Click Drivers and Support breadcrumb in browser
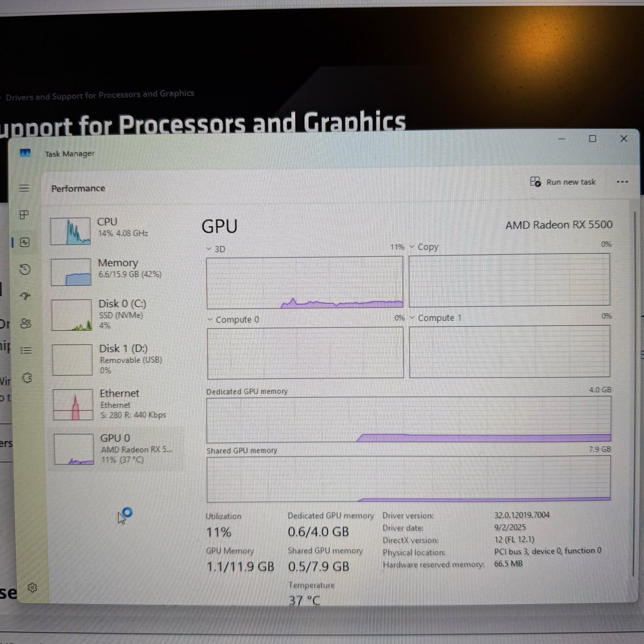The width and height of the screenshot is (644, 644). click(100, 95)
